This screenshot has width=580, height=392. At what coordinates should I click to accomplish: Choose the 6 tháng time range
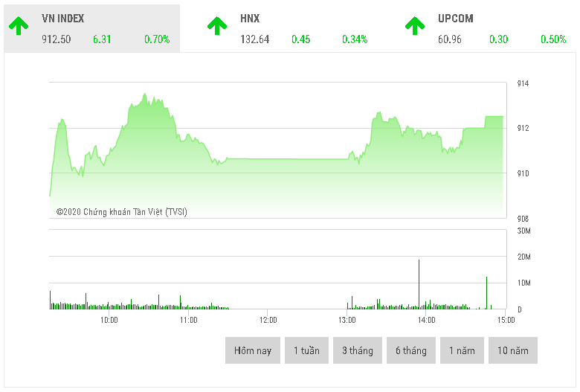(411, 350)
